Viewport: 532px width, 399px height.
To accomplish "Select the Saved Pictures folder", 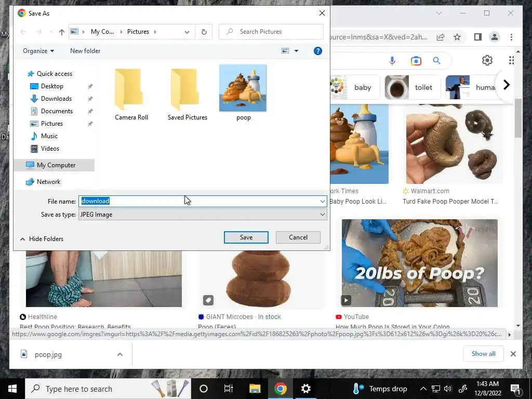I will (187, 94).
